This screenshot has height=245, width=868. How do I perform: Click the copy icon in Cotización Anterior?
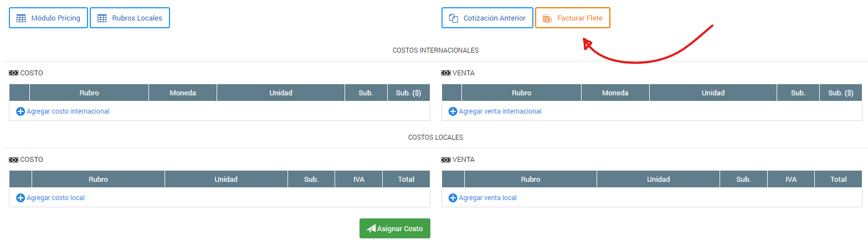(453, 18)
